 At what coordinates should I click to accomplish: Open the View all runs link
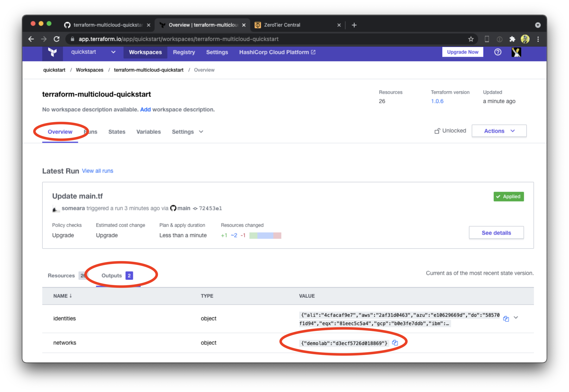[97, 171]
